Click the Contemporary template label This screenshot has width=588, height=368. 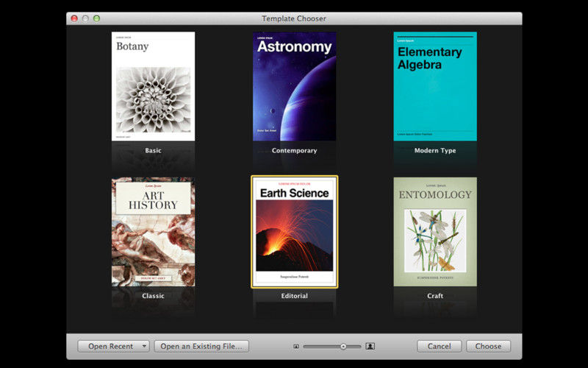[x=295, y=151]
